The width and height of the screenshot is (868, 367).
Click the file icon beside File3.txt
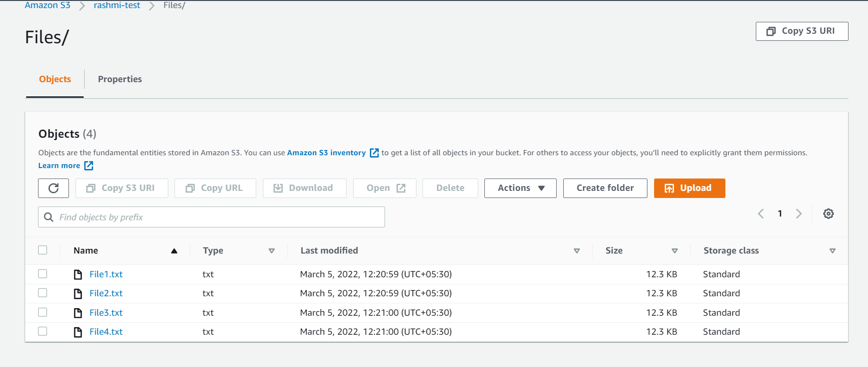click(78, 313)
